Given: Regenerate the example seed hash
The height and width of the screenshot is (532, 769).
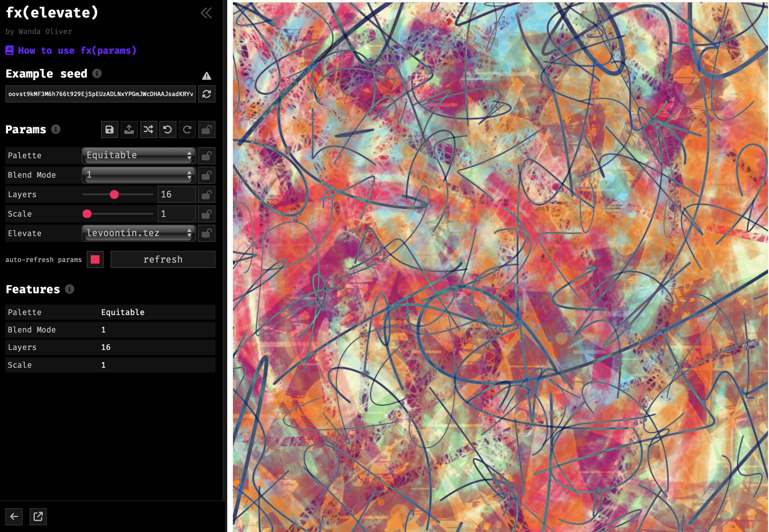Looking at the screenshot, I should tap(207, 94).
